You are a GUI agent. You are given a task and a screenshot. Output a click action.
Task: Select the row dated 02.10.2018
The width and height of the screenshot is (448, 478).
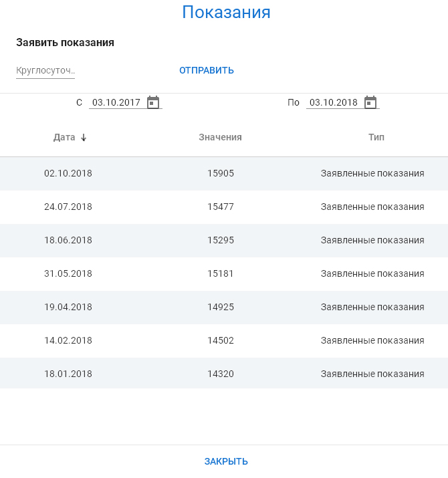(68, 173)
